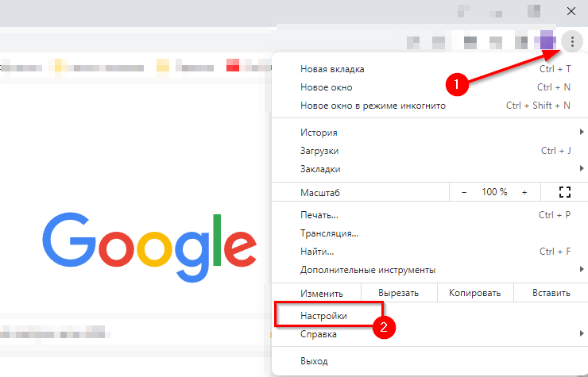Viewport: 588px width, 377px height.
Task: Select Новое окно menu item
Action: pos(326,87)
